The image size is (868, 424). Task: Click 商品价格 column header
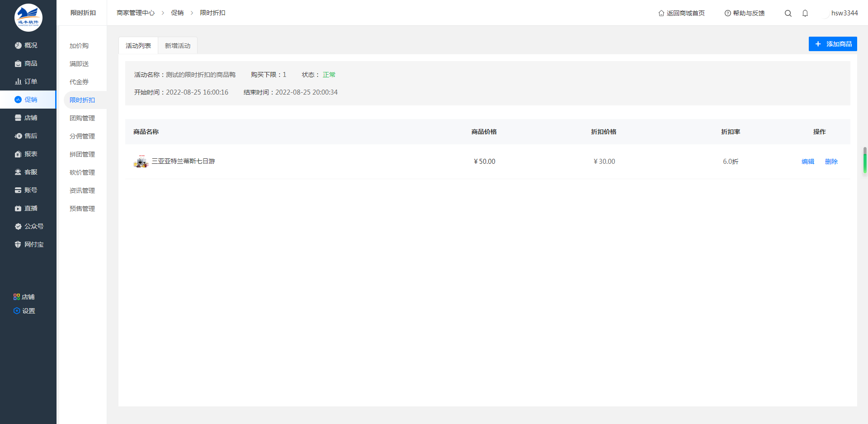coord(484,132)
